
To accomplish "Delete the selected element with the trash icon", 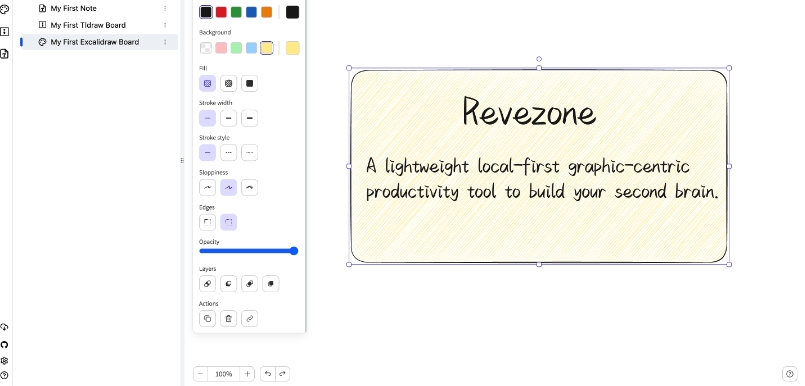I will click(x=228, y=319).
